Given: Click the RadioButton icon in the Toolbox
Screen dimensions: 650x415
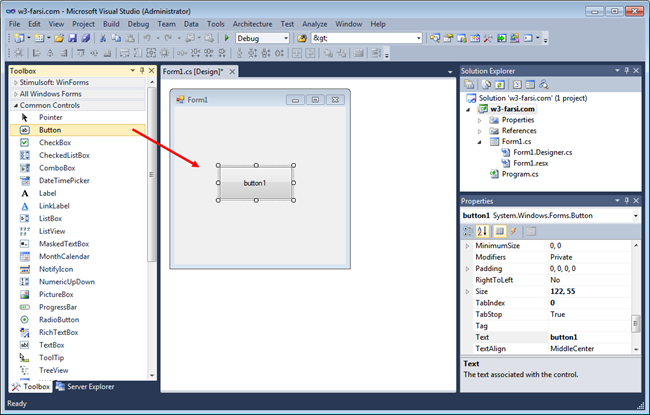Looking at the screenshot, I should click(24, 320).
